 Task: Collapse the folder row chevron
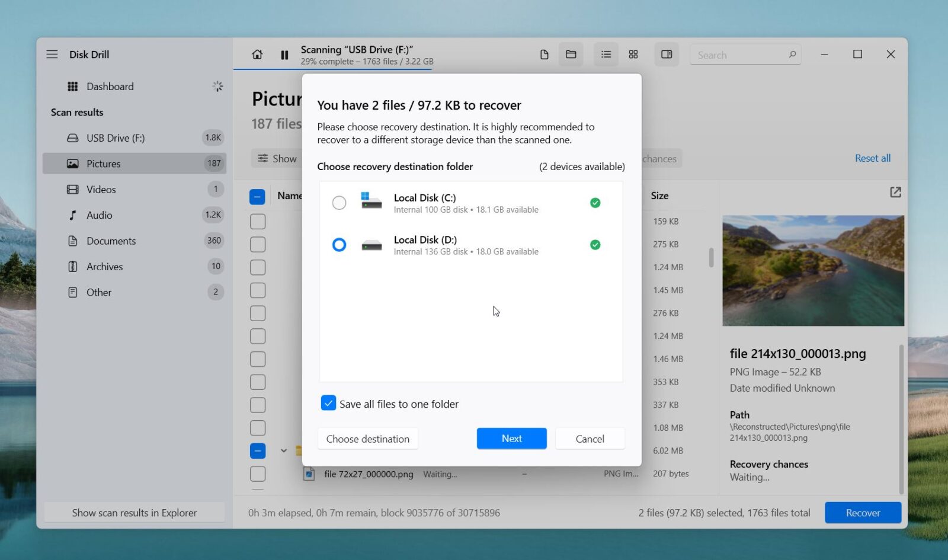tap(284, 451)
